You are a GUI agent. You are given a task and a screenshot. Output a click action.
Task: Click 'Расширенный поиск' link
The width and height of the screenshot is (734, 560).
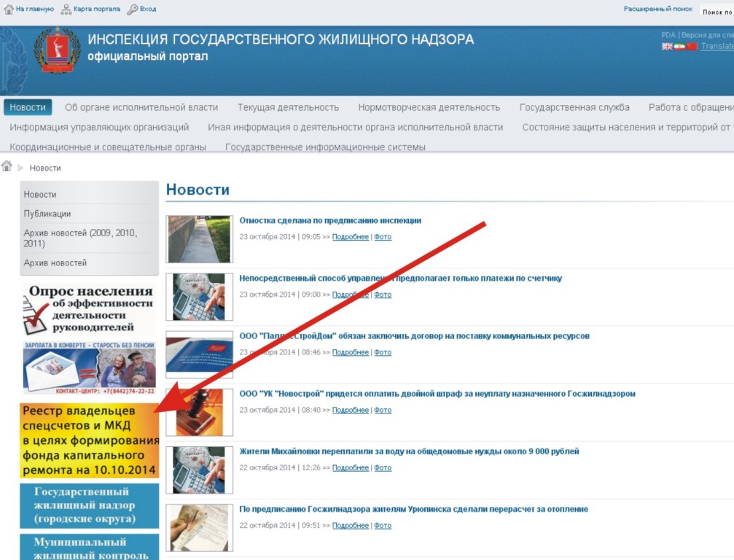click(657, 9)
